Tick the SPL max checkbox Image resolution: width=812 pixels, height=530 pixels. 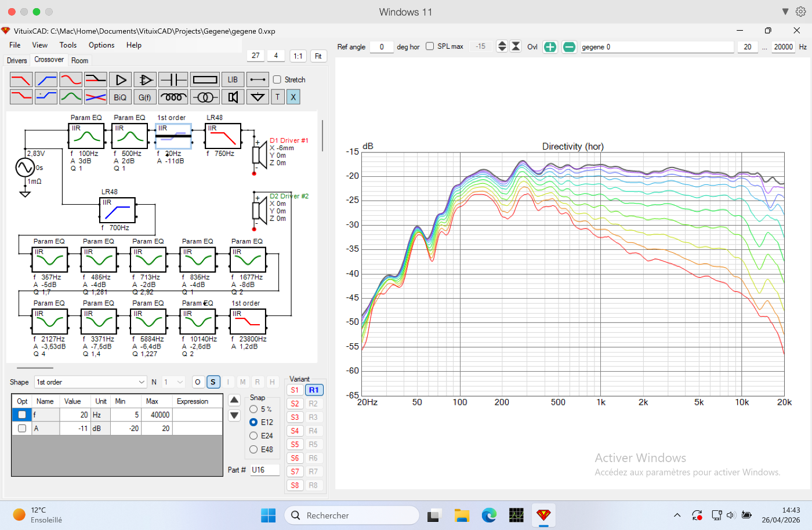point(430,46)
